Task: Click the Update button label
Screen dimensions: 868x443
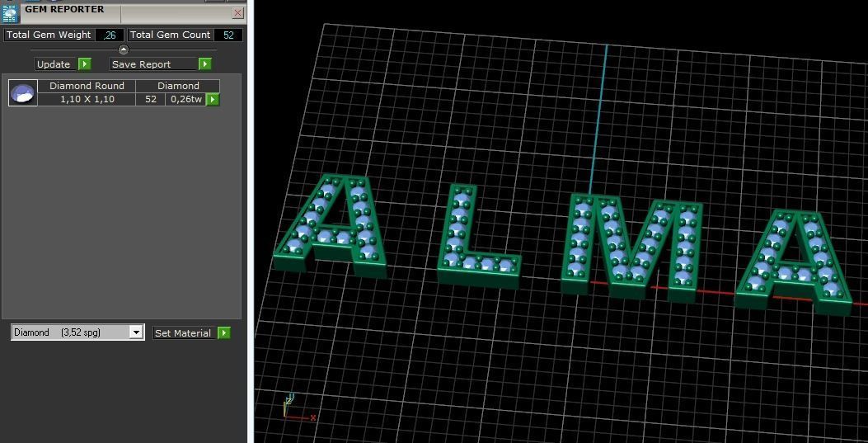Action: point(54,64)
